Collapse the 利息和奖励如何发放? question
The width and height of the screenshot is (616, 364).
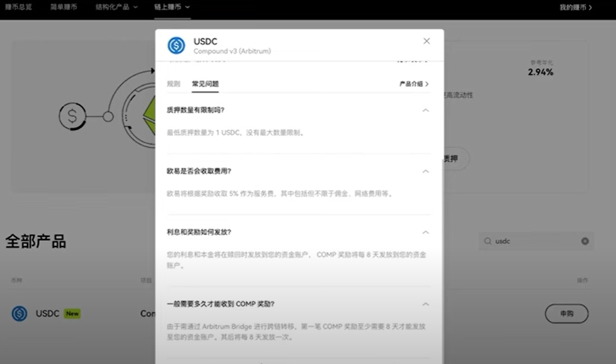tap(425, 233)
